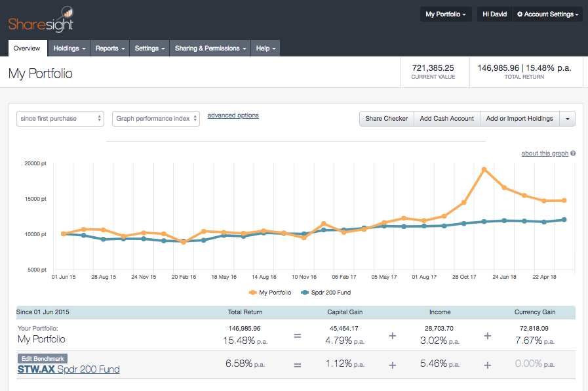Open the since first purchase date dropdown

click(60, 119)
